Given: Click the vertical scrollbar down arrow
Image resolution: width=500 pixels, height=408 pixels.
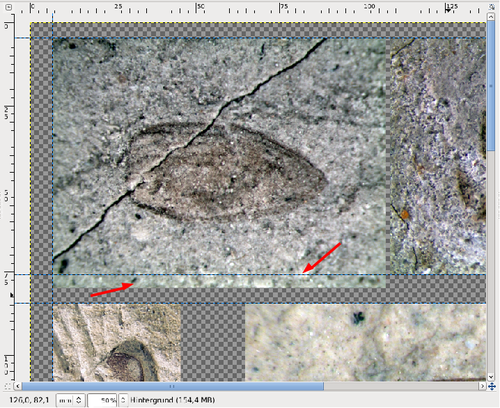Looking at the screenshot, I should click(491, 377).
